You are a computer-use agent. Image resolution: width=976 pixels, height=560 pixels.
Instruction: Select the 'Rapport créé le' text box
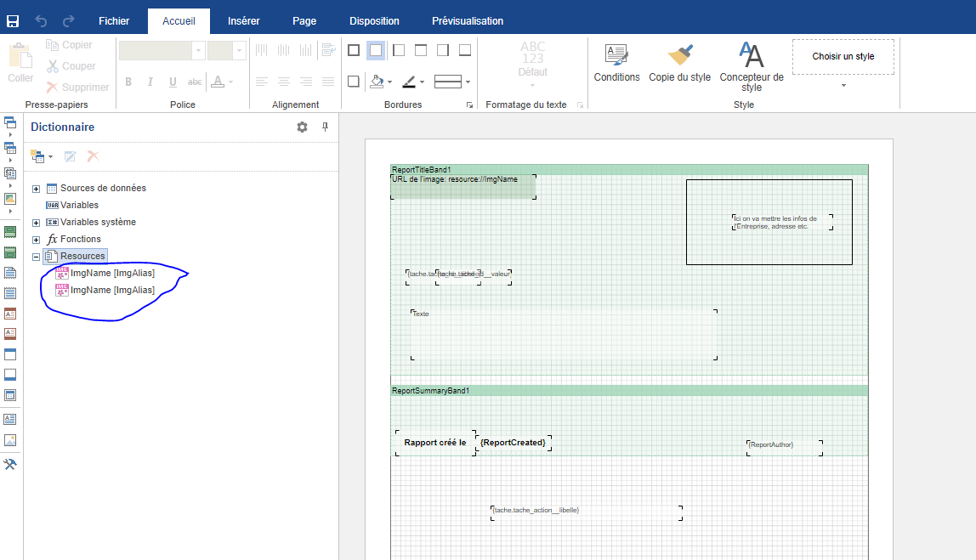pyautogui.click(x=435, y=443)
